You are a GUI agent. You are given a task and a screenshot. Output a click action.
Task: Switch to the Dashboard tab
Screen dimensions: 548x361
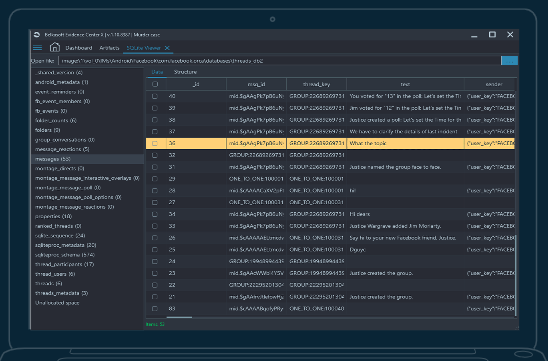click(79, 48)
